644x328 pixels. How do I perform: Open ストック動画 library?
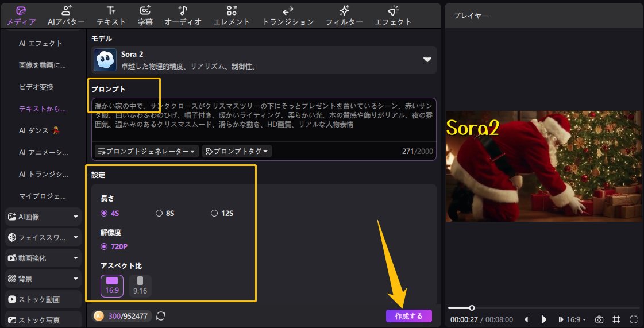click(43, 299)
